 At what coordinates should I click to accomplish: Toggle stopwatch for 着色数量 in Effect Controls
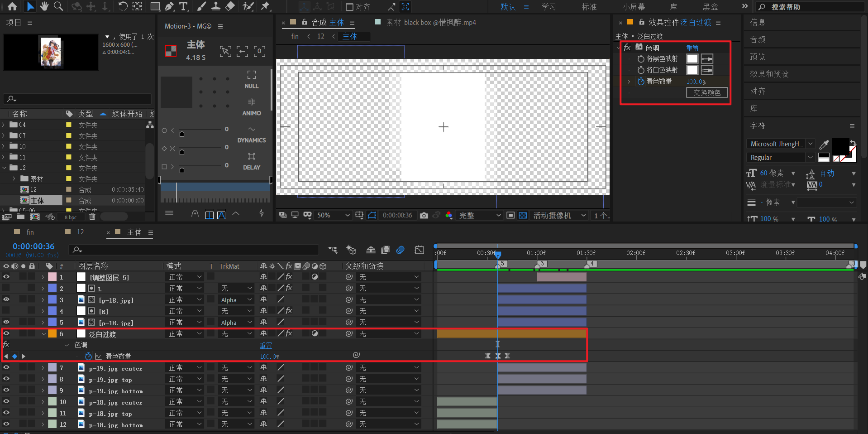click(641, 82)
